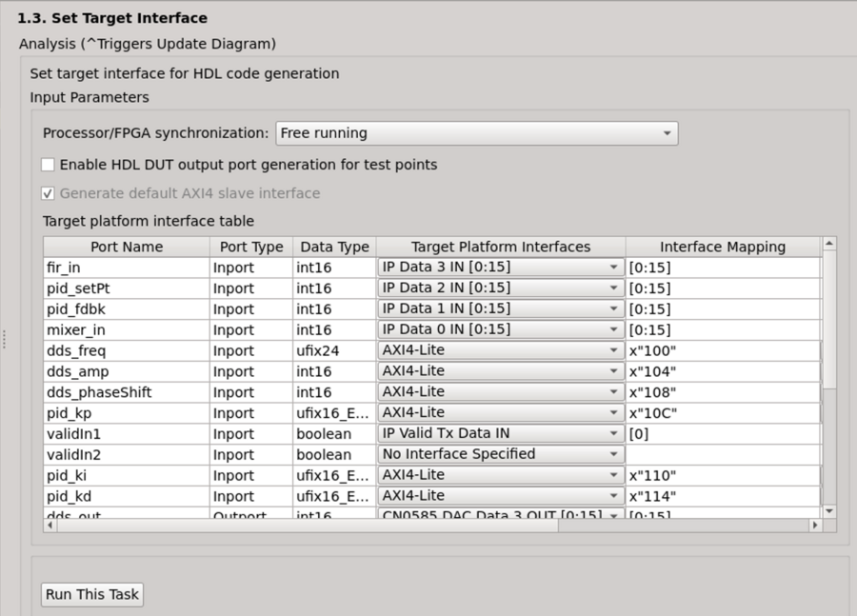Toggle Generate default AXI4 slave interface
The height and width of the screenshot is (616, 857).
tap(47, 191)
